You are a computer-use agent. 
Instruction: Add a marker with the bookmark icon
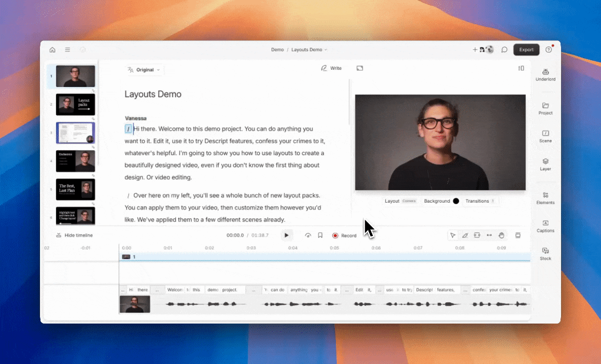[320, 235]
